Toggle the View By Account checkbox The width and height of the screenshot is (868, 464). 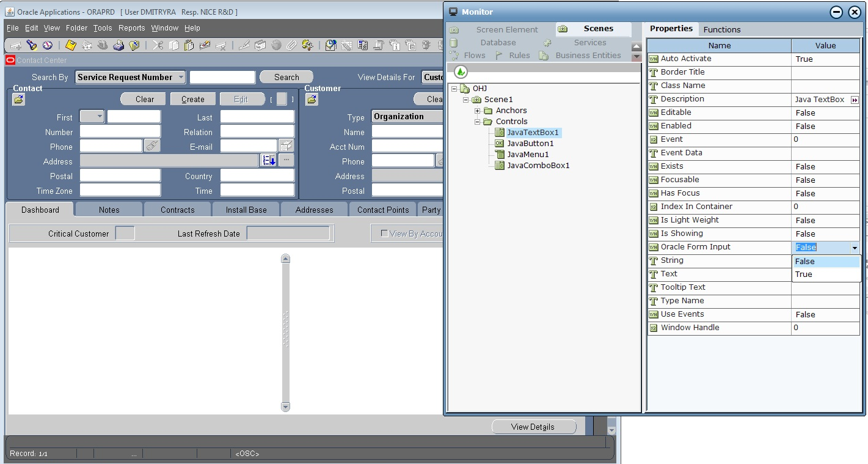(x=384, y=233)
